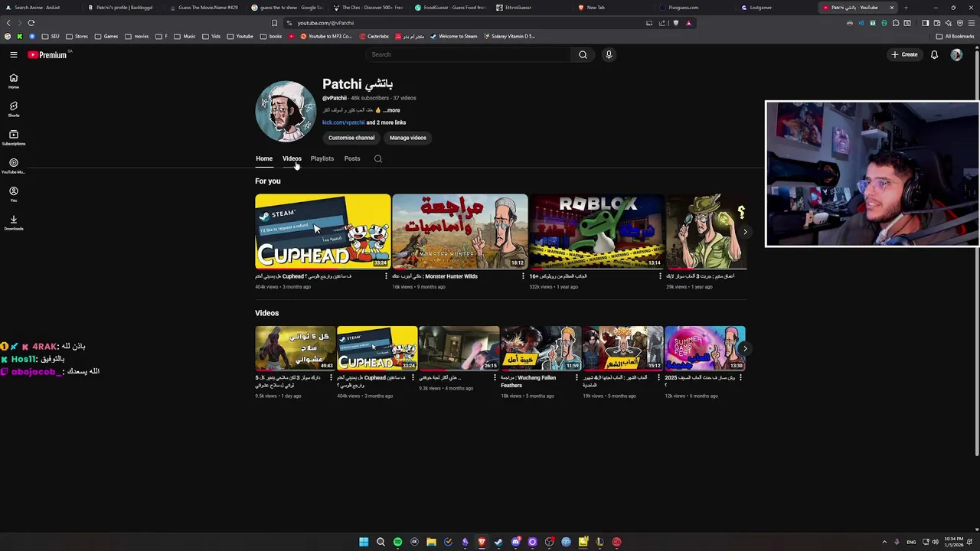Viewport: 980px width, 551px height.
Task: Open the 'Wuchang Fallen Feathers' video title
Action: [528, 381]
